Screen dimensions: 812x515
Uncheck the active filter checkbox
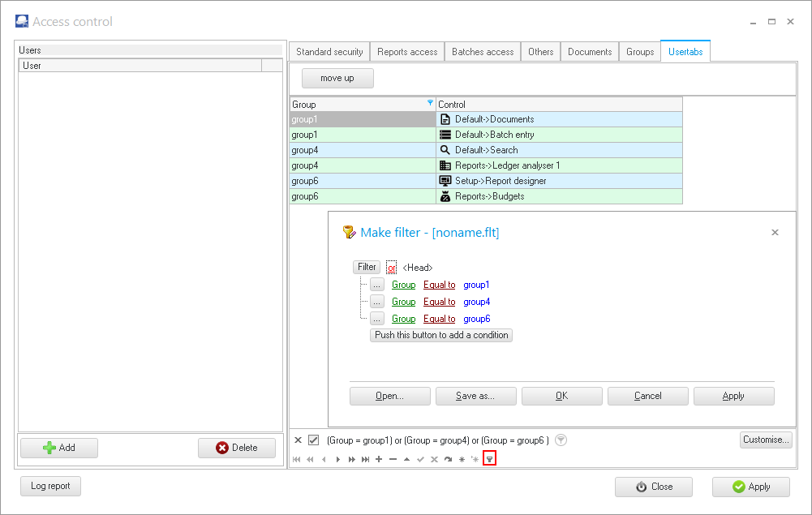click(314, 440)
